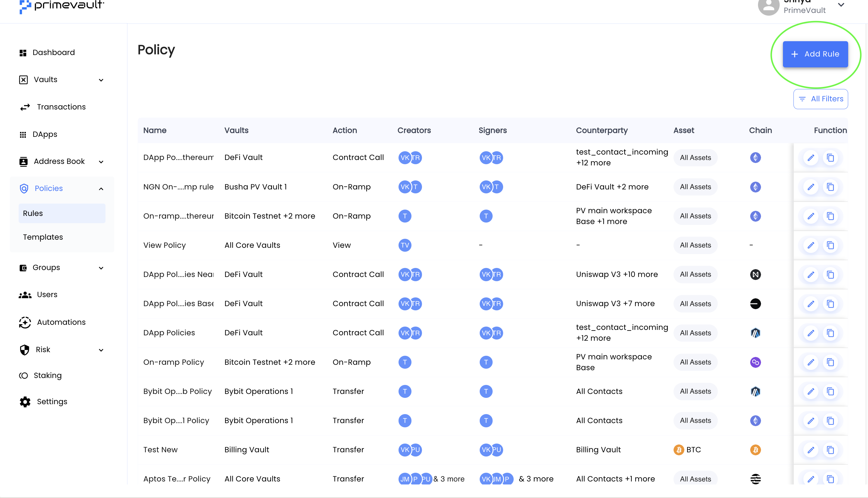Expand the Address Book chevron

coord(101,162)
